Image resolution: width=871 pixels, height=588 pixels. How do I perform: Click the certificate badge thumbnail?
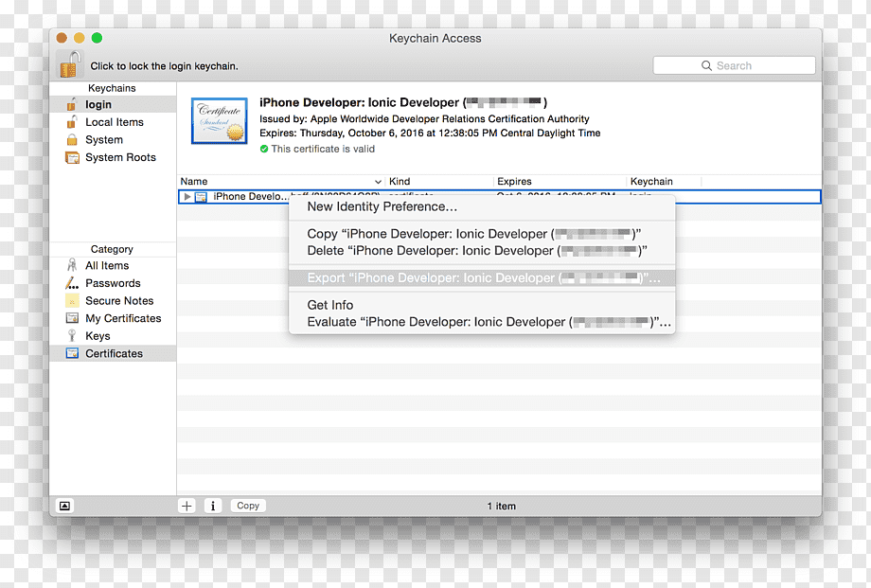coord(219,120)
